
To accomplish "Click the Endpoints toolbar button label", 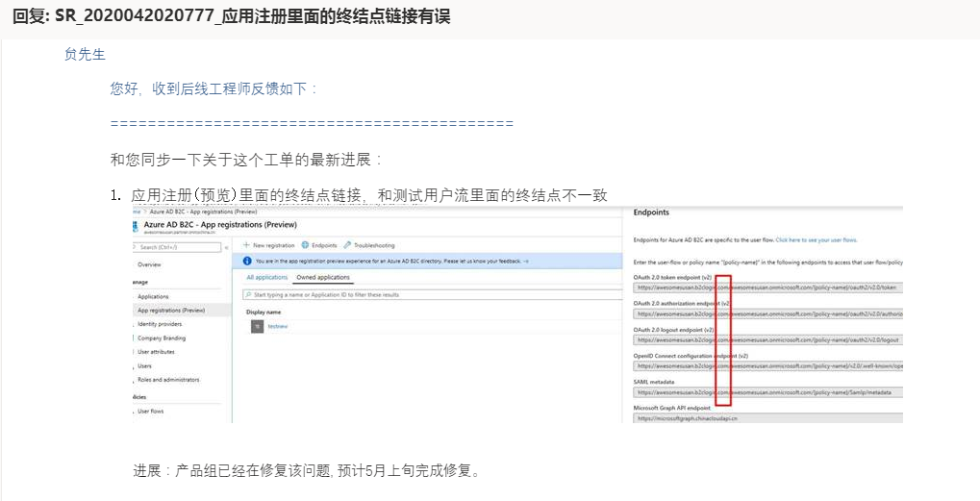I will click(324, 245).
